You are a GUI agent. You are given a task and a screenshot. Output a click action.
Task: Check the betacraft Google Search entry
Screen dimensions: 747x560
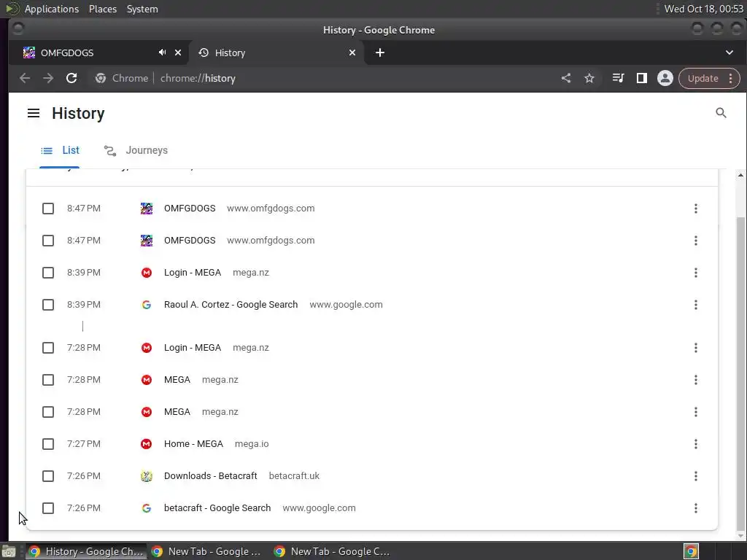(48, 508)
